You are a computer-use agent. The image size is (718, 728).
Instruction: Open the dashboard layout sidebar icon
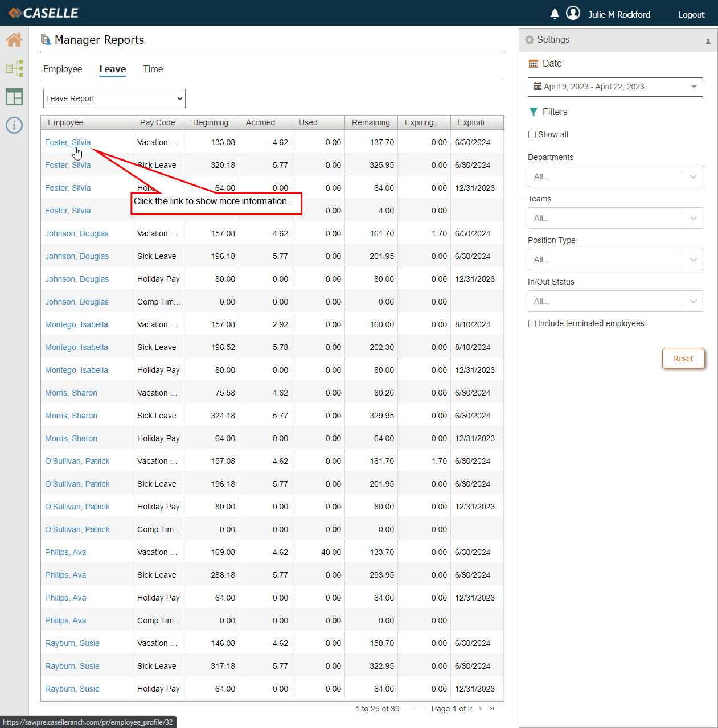coord(14,97)
